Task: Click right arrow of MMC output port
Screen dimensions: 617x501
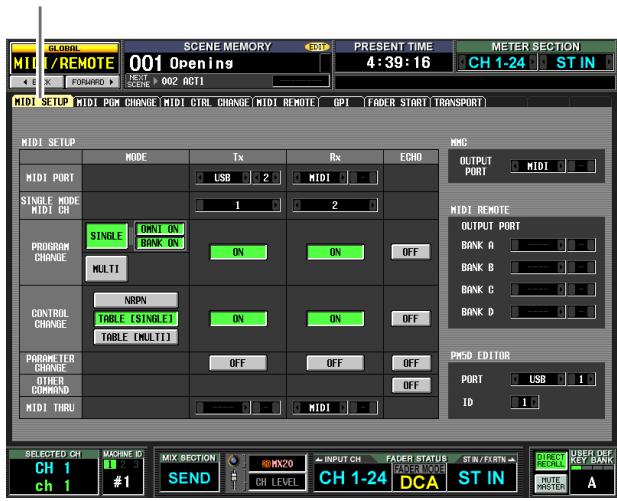Action: click(561, 166)
